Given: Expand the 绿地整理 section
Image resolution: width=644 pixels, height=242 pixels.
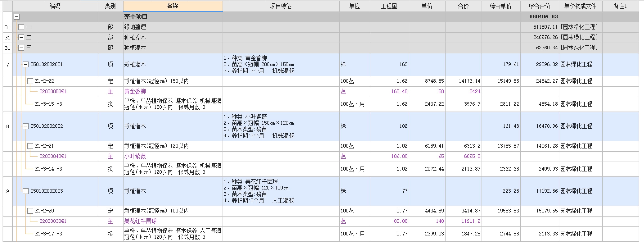Looking at the screenshot, I should [x=21, y=27].
